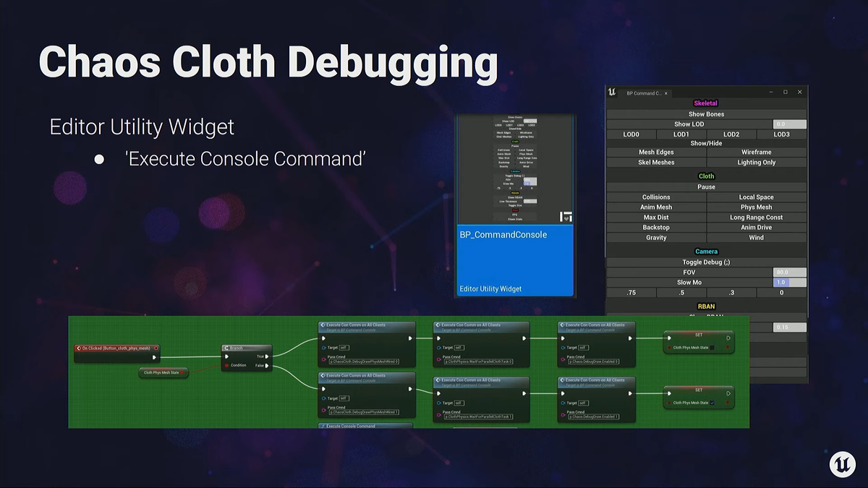Click the Show LOD button
The height and width of the screenshot is (488, 868).
click(689, 124)
